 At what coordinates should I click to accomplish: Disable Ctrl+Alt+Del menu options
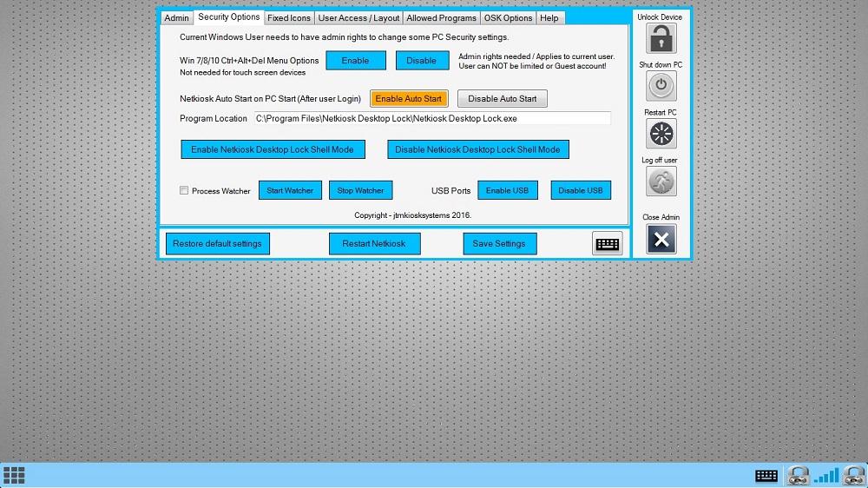pyautogui.click(x=422, y=61)
